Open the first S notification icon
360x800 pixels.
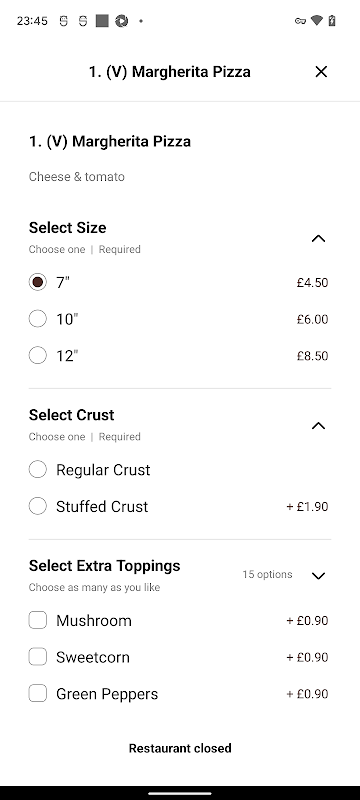click(x=63, y=21)
